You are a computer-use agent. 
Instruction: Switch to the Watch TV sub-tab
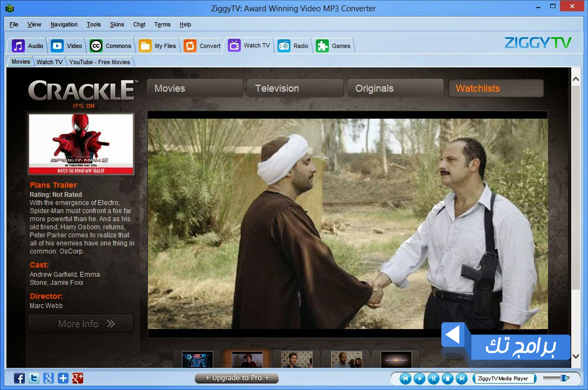50,62
